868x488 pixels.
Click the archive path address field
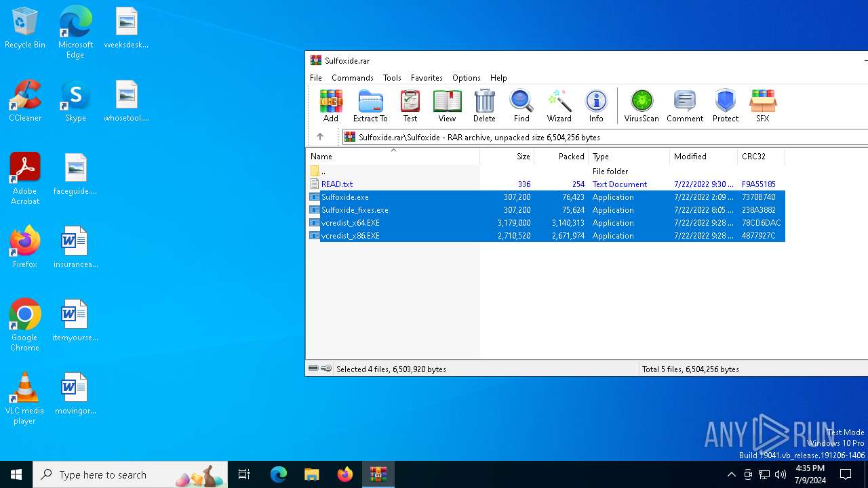click(x=605, y=137)
